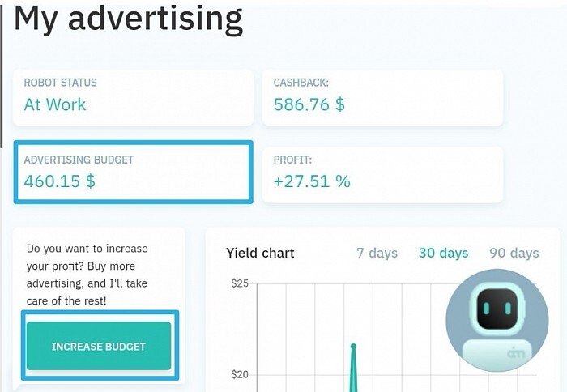
Task: Click the ADVERTISING BUDGET label
Action: (x=79, y=160)
